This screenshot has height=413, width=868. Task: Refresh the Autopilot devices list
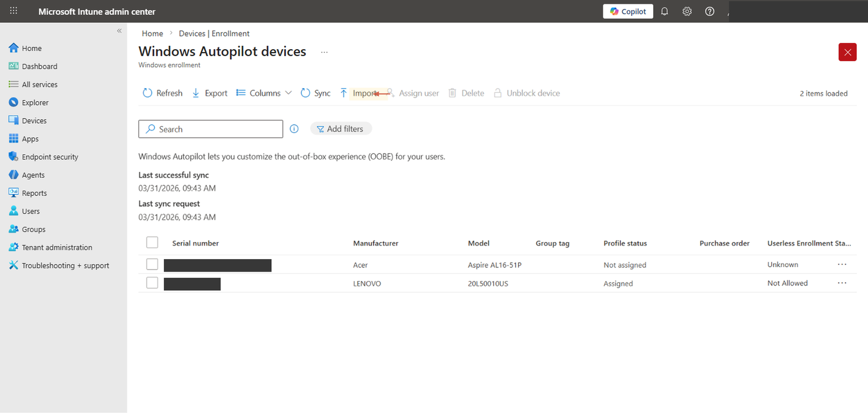162,93
